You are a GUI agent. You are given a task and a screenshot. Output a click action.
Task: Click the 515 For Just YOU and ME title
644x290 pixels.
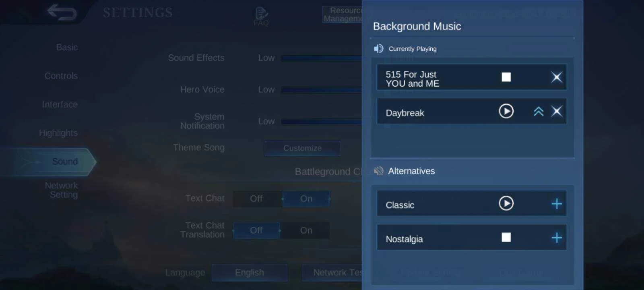click(x=412, y=79)
